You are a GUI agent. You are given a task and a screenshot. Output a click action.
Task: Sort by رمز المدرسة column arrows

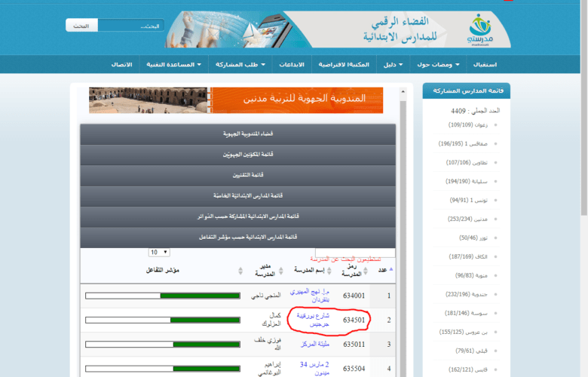pyautogui.click(x=366, y=269)
